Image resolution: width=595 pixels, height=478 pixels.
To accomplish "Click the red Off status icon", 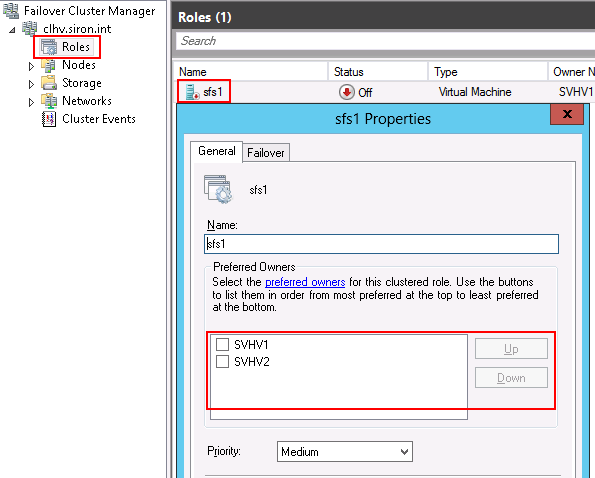I will [x=346, y=92].
